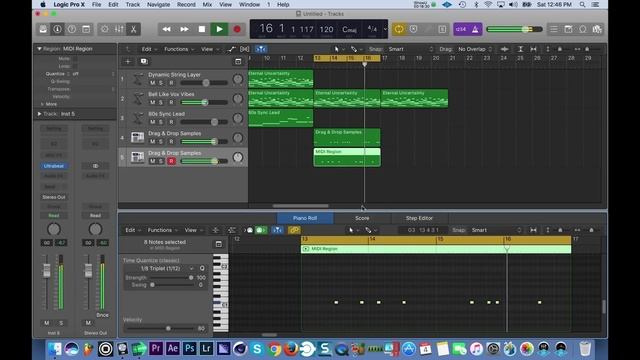This screenshot has height=360, width=640.
Task: Click the Bnce button on output strip
Action: 102,315
